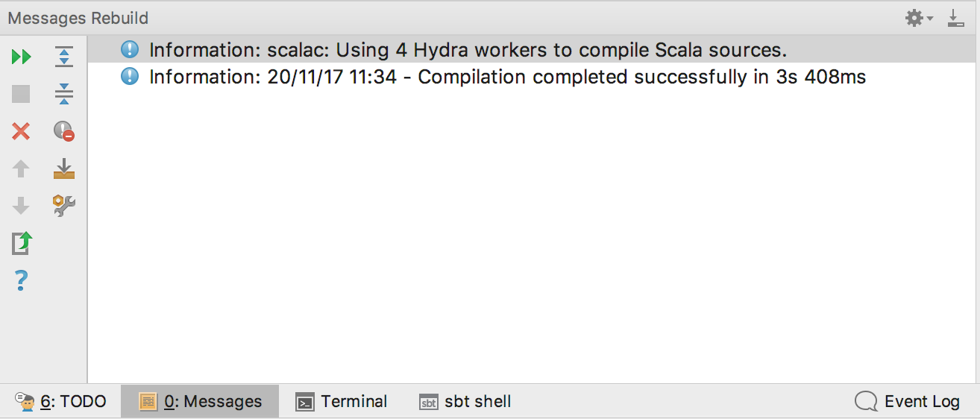
Task: Click the Expand All icon
Action: 64,57
